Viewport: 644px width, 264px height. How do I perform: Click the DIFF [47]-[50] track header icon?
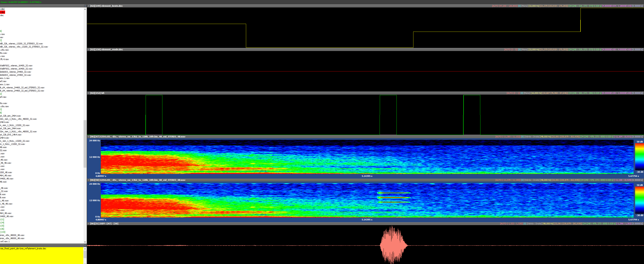tap(88, 224)
